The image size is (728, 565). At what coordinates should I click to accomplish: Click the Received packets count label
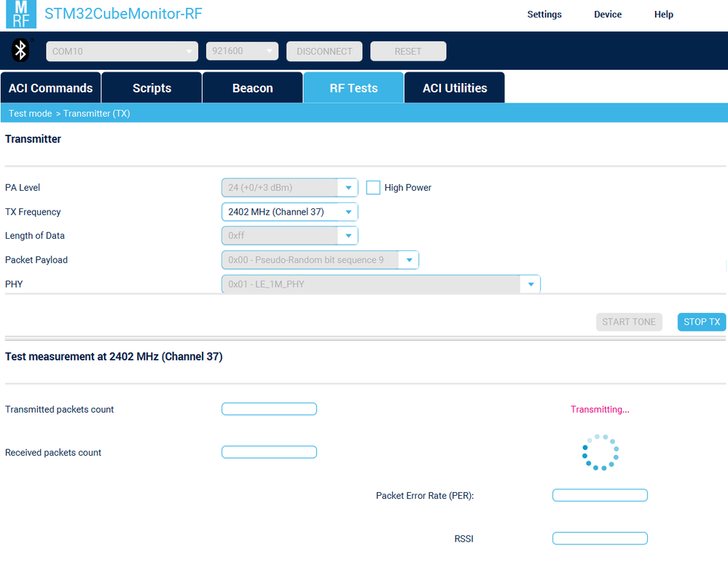53,452
